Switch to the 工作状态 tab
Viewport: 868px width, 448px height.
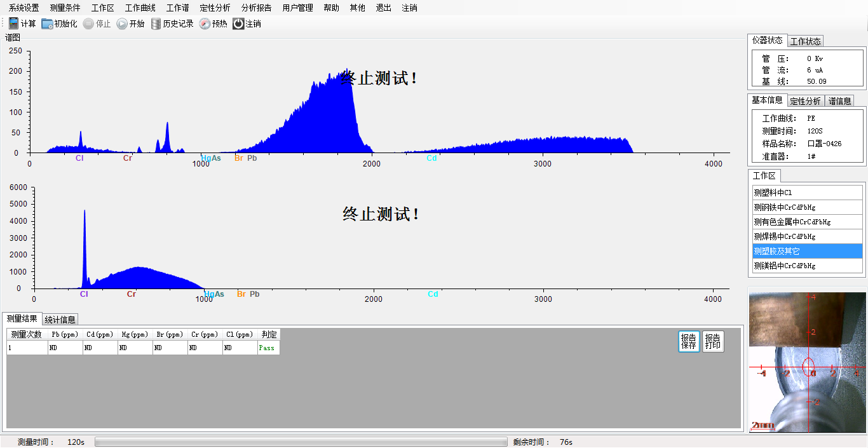click(x=805, y=41)
